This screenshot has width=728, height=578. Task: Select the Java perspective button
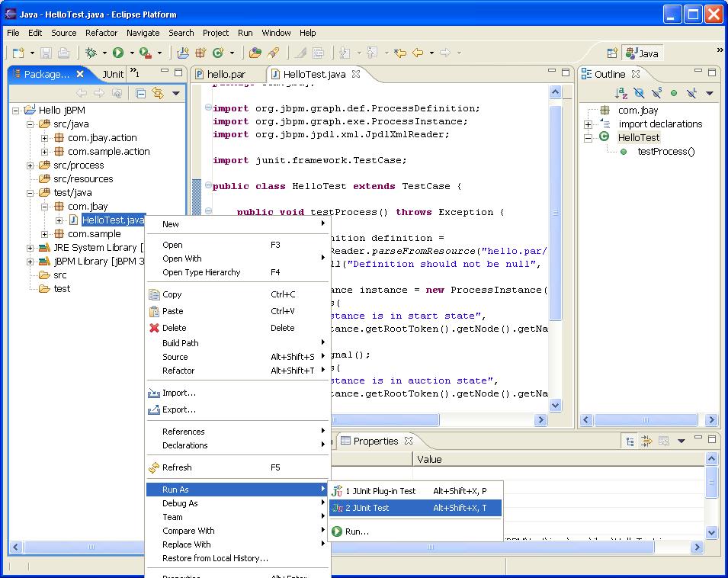(642, 53)
